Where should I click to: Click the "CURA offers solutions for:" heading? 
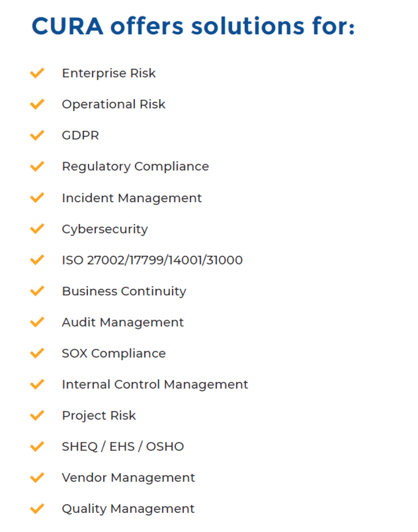click(193, 27)
